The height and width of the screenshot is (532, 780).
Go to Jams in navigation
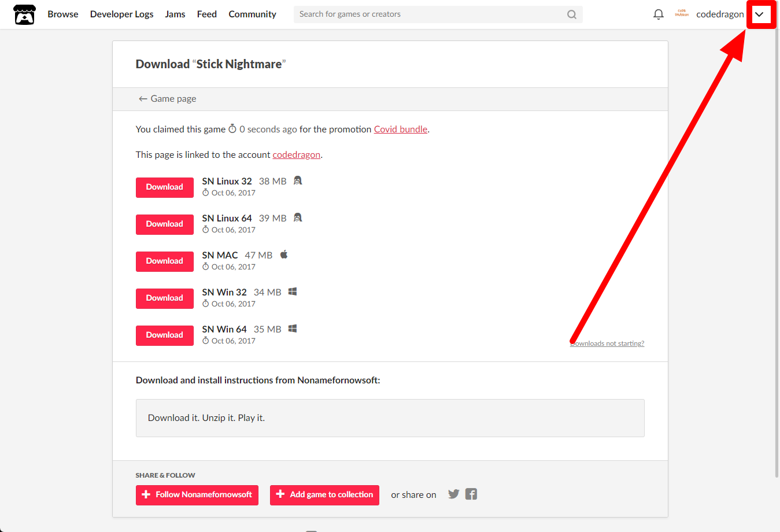175,14
